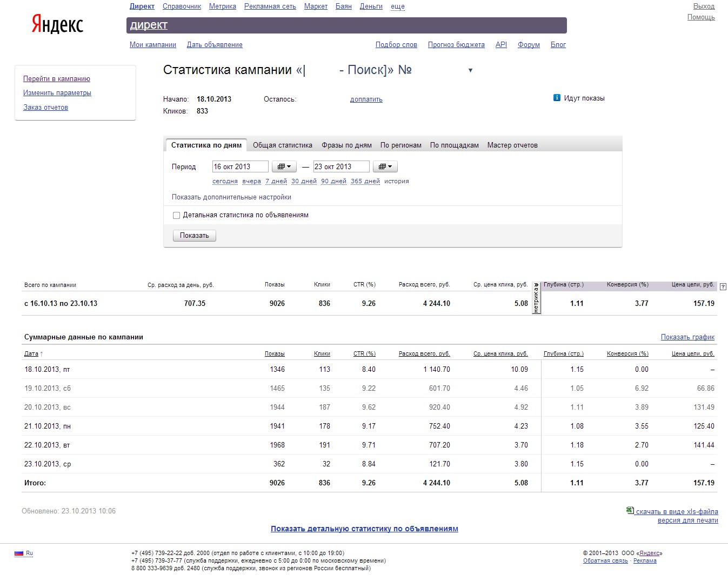
Task: Open the По регионам tab
Action: pyautogui.click(x=401, y=145)
